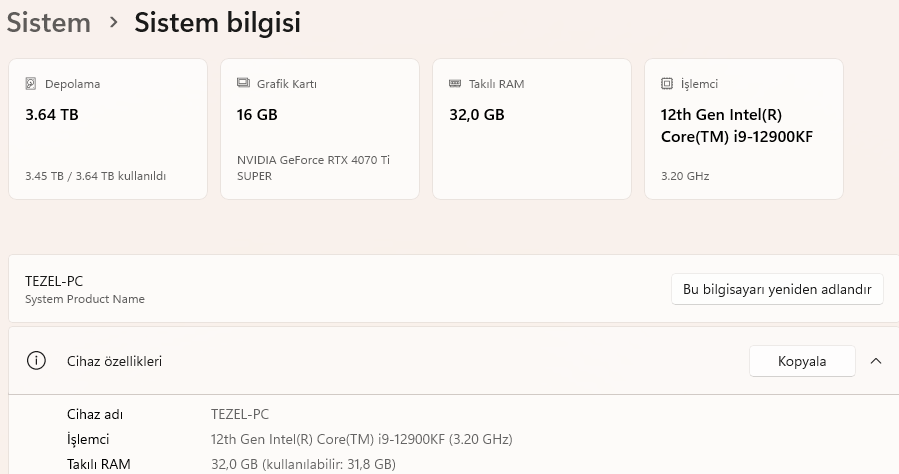Select the Takılı RAM row value text
Viewport: 899px width, 474px height.
coord(303,464)
